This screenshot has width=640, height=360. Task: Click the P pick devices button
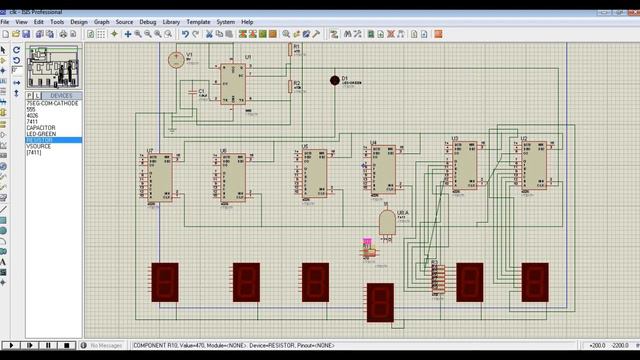coord(29,96)
